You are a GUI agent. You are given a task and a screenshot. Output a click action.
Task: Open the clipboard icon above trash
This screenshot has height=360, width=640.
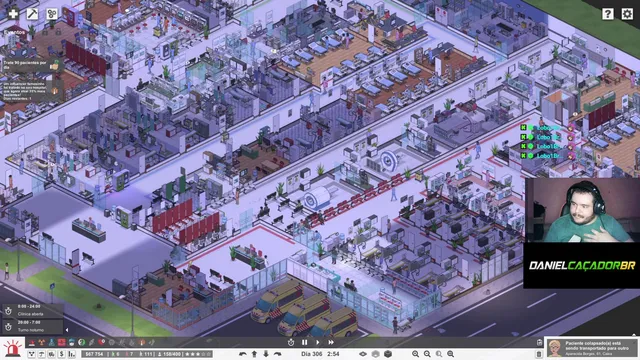pos(539,342)
